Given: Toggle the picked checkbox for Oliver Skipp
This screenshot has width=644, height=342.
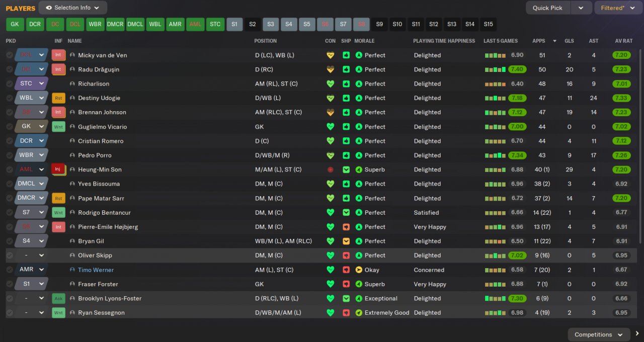Looking at the screenshot, I should pos(10,255).
